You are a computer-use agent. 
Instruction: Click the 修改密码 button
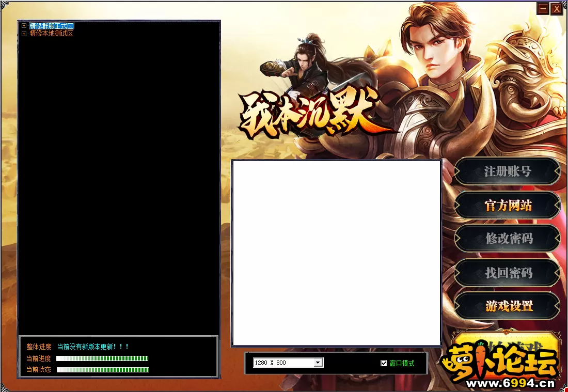click(x=508, y=239)
